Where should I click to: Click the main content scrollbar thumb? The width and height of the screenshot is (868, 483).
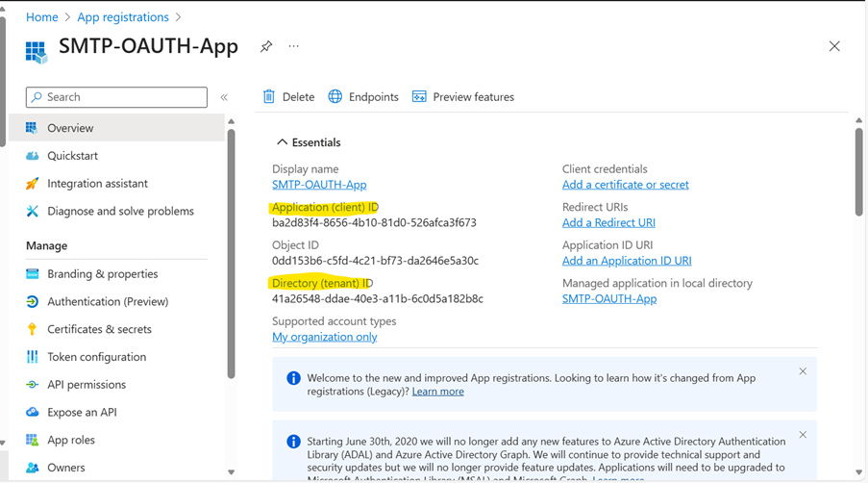point(859,171)
